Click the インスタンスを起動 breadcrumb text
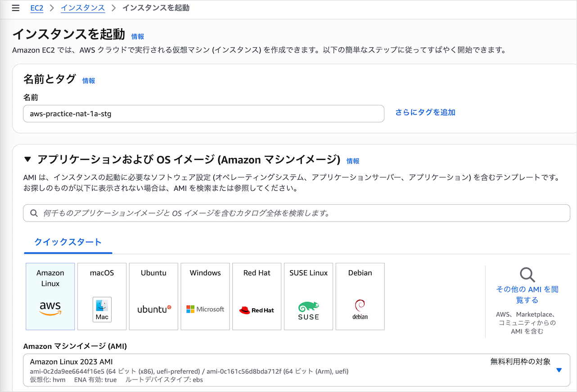 (156, 8)
